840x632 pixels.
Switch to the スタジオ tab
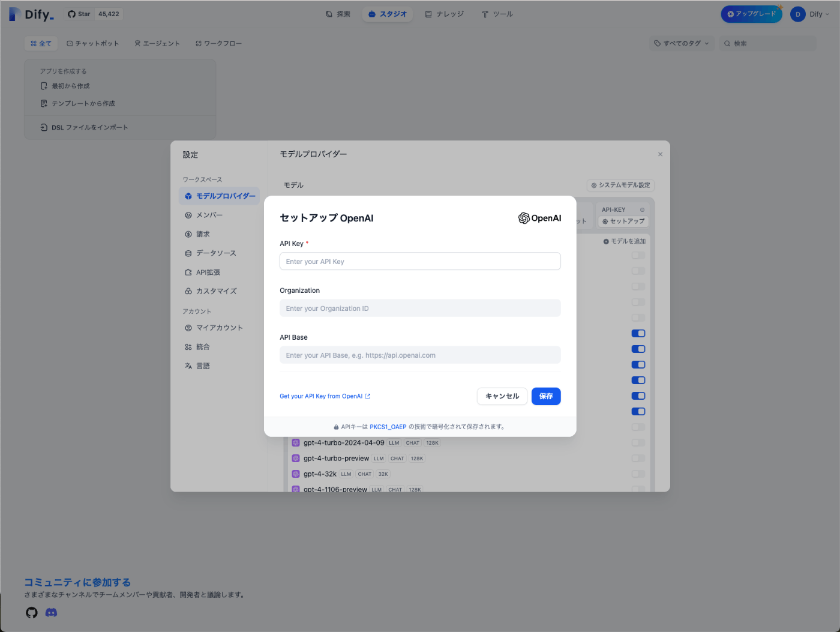387,14
